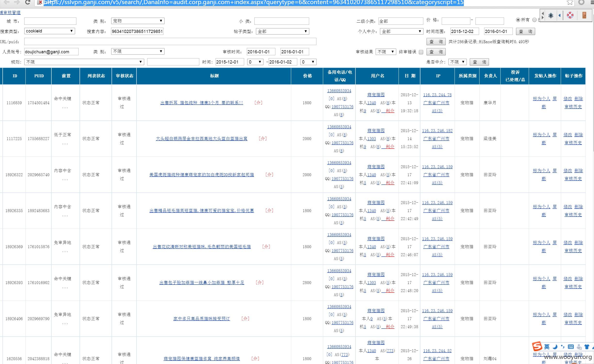
Task: Open the 类别 dropdown showing 宠物
Action: 138,21
